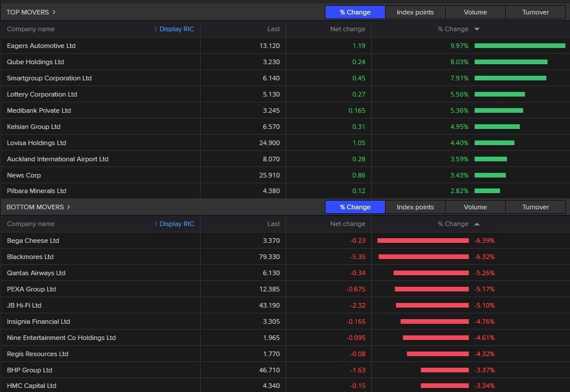Screen dimensions: 570x392
Task: Open Nine Entertainment Co Holdings Ltd
Action: 61,338
